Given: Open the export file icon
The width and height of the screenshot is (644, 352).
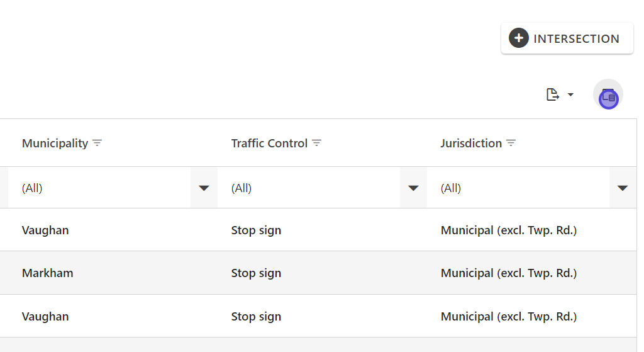Looking at the screenshot, I should point(552,95).
